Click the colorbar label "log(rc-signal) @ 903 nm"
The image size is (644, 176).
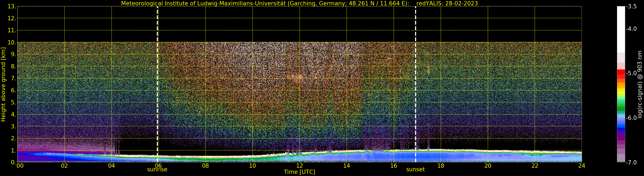[x=640, y=84]
